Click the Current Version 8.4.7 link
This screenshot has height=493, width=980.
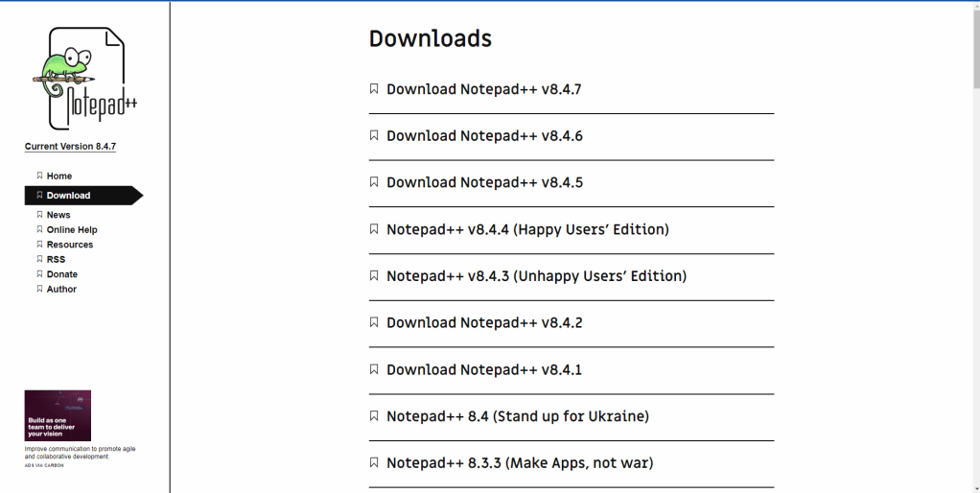click(x=70, y=147)
